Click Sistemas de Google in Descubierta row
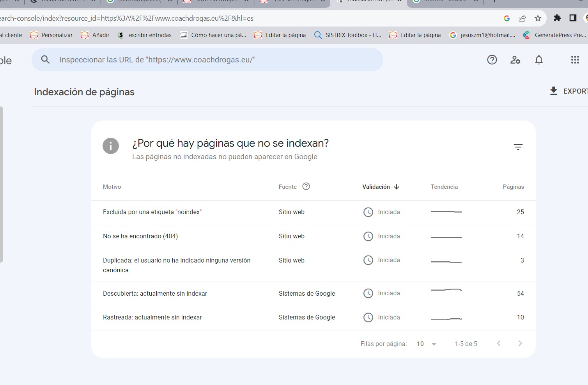The image size is (588, 385). pos(307,294)
